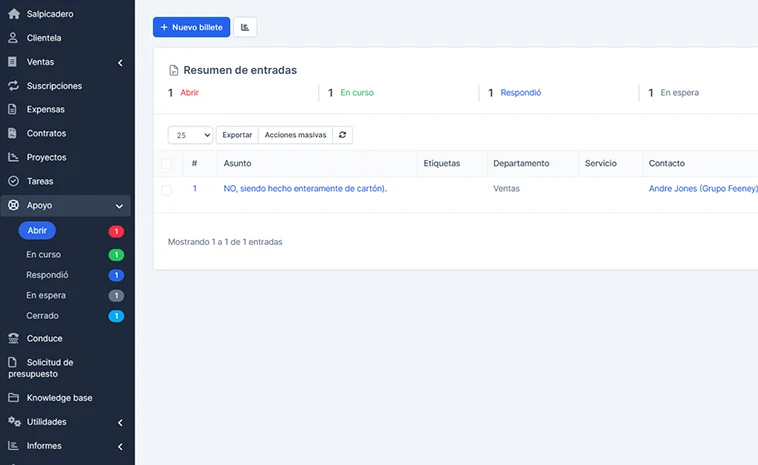The image size is (758, 465).
Task: Open the Andre Jones contact link
Action: click(x=703, y=189)
